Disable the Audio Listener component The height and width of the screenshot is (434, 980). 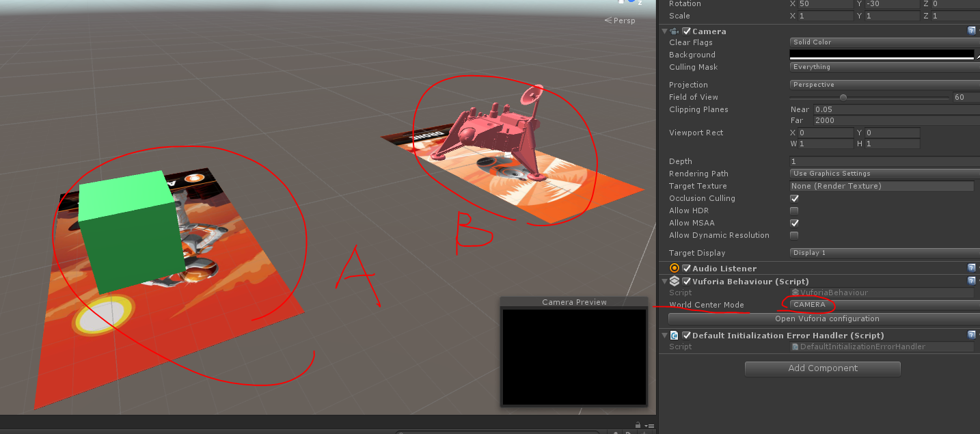tap(686, 268)
